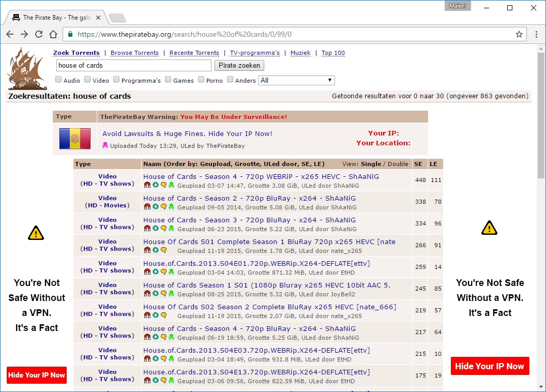Open a new tab with the new tab button
Viewport: 546px width, 392px height.
point(117,18)
